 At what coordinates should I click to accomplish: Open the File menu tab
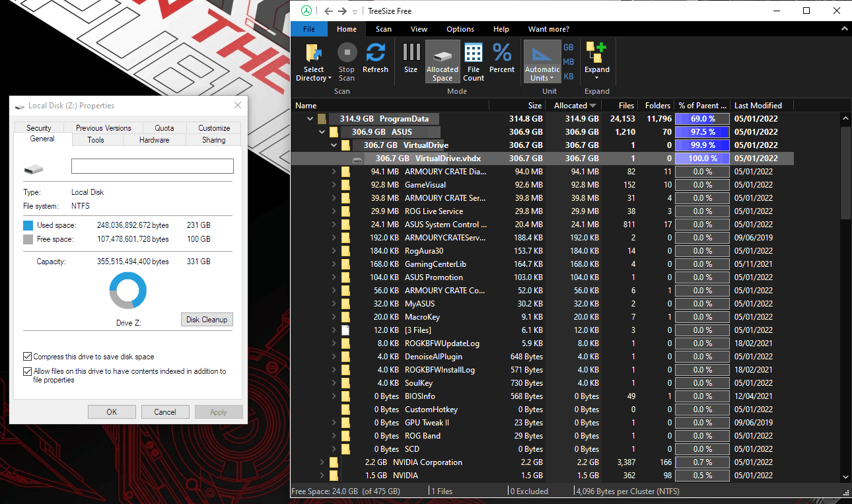click(x=309, y=29)
